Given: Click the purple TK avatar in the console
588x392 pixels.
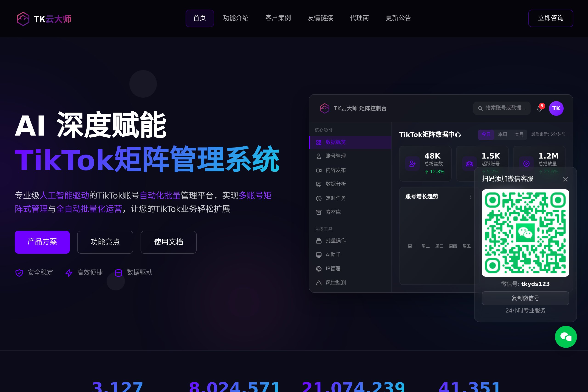Looking at the screenshot, I should coord(556,108).
